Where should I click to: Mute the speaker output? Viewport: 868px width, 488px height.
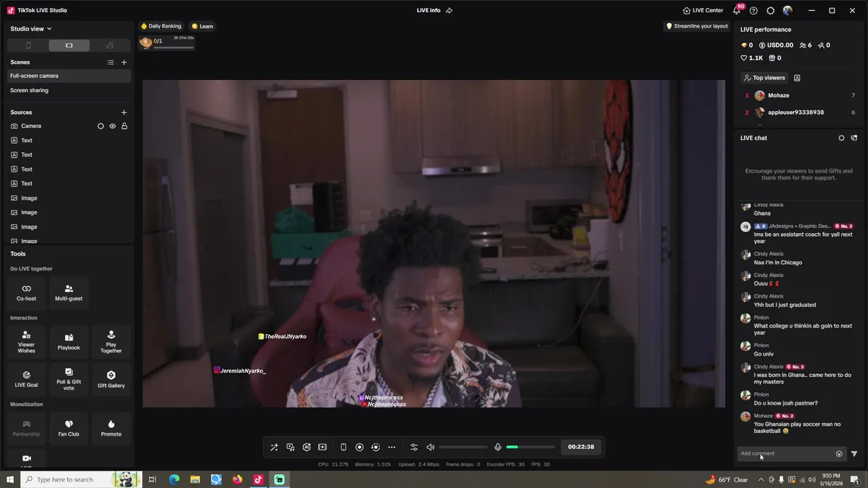(431, 447)
